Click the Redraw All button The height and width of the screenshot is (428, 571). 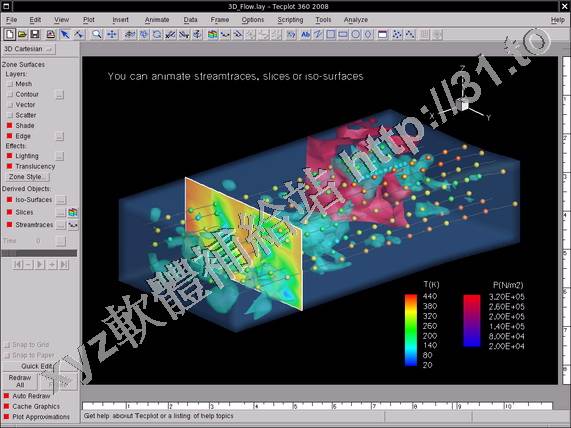pyautogui.click(x=20, y=381)
